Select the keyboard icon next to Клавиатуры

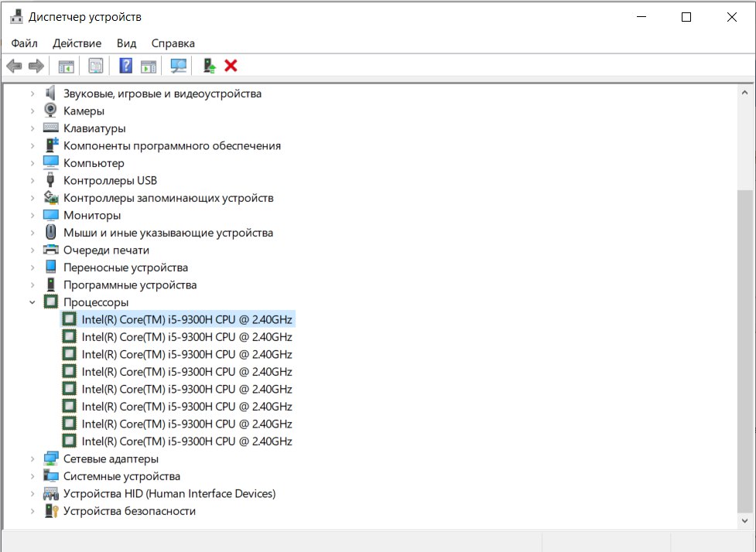pyautogui.click(x=50, y=128)
